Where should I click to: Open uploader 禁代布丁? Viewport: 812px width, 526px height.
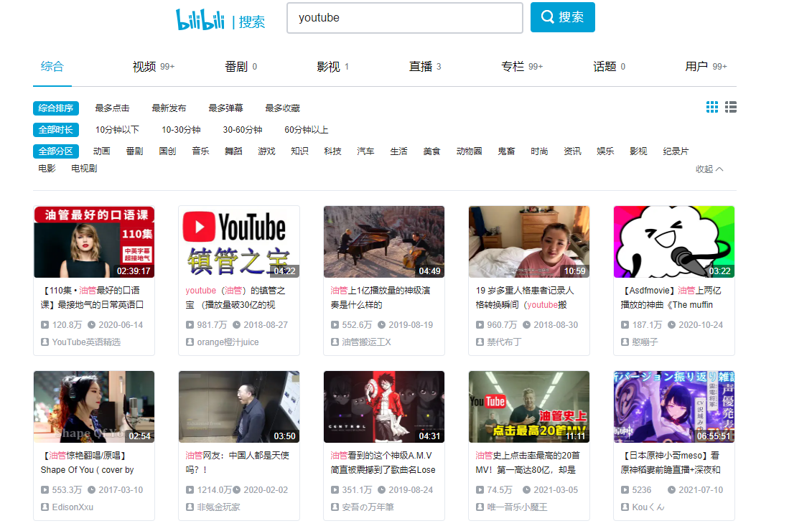(504, 342)
